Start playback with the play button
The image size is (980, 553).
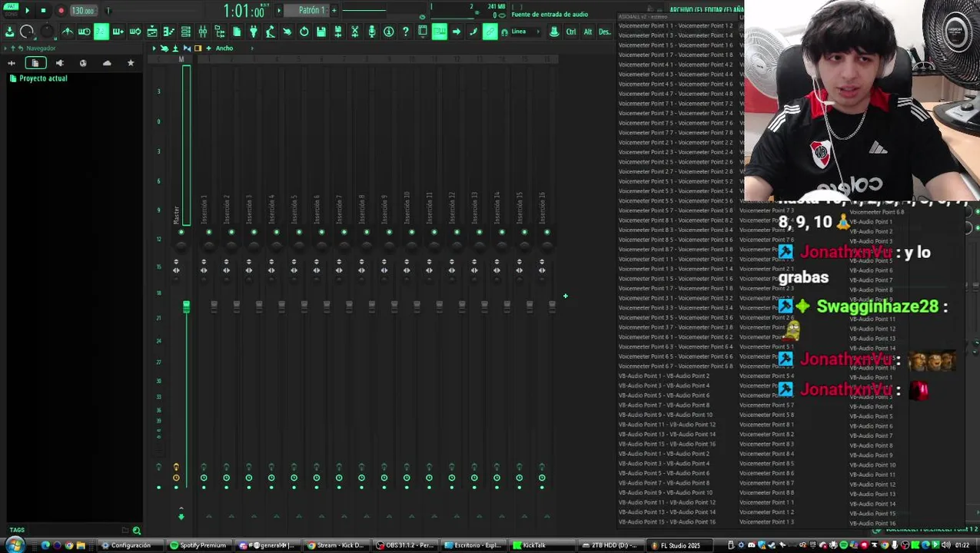point(27,11)
